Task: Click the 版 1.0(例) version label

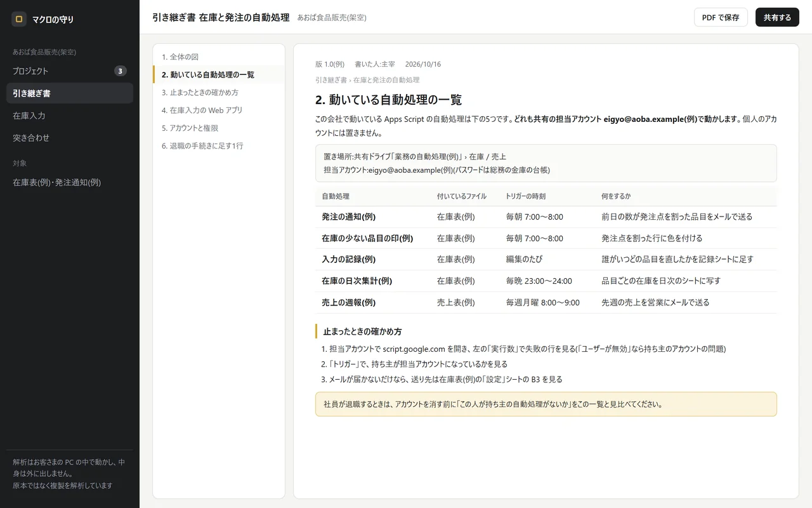Action: click(x=330, y=64)
